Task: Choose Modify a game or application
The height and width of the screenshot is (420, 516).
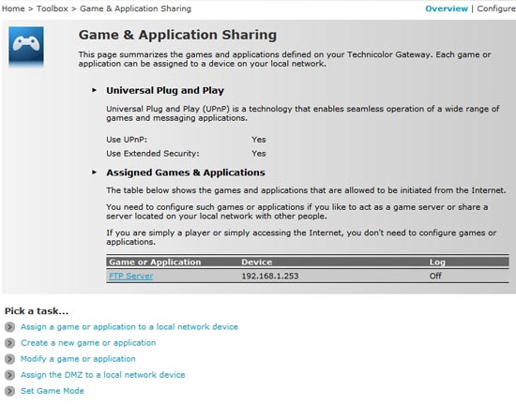Action: pyautogui.click(x=78, y=359)
